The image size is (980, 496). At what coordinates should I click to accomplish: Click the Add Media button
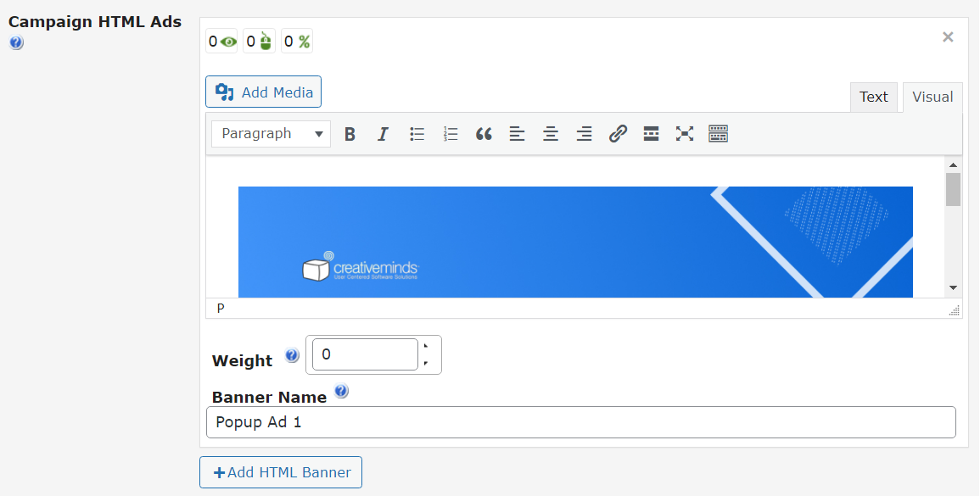(x=264, y=92)
